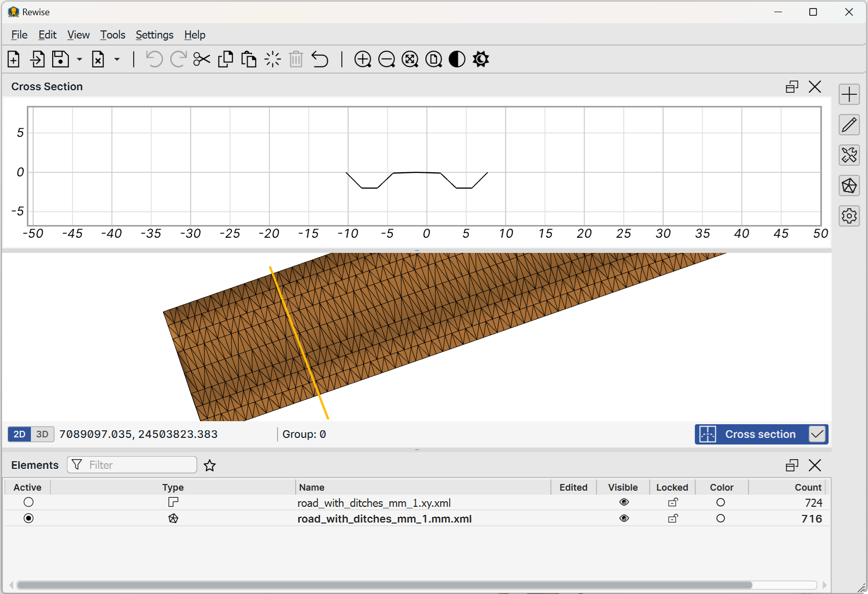The width and height of the screenshot is (868, 594).
Task: Expand the close file dropdown arrow
Action: pos(117,59)
